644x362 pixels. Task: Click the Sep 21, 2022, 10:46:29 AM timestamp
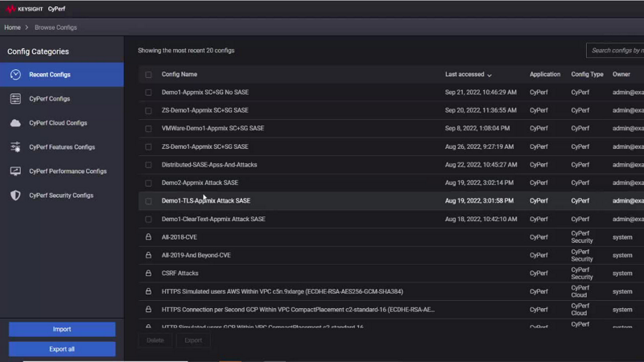[481, 93]
